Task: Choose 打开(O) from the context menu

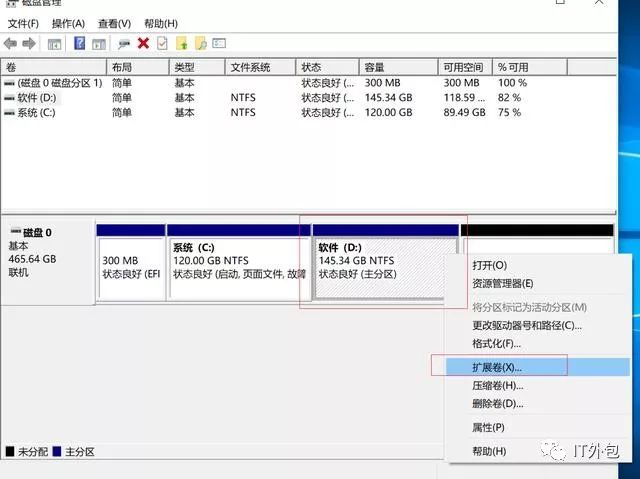Action: pyautogui.click(x=539, y=265)
